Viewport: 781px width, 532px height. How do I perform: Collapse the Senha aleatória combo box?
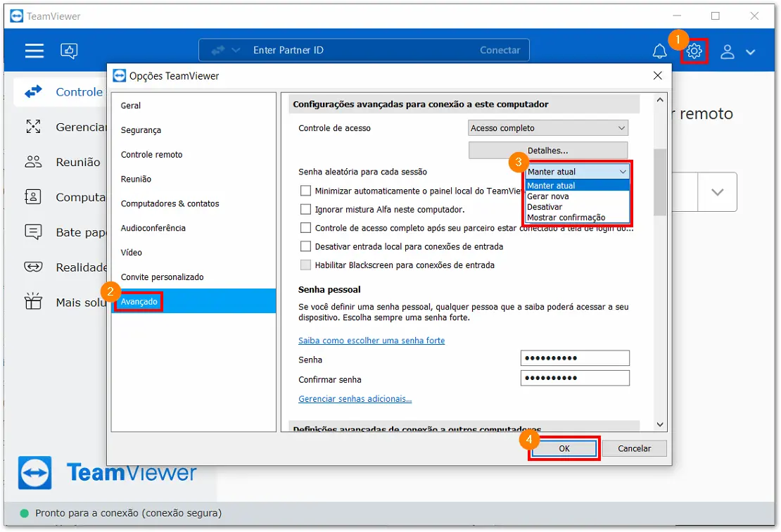(577, 172)
